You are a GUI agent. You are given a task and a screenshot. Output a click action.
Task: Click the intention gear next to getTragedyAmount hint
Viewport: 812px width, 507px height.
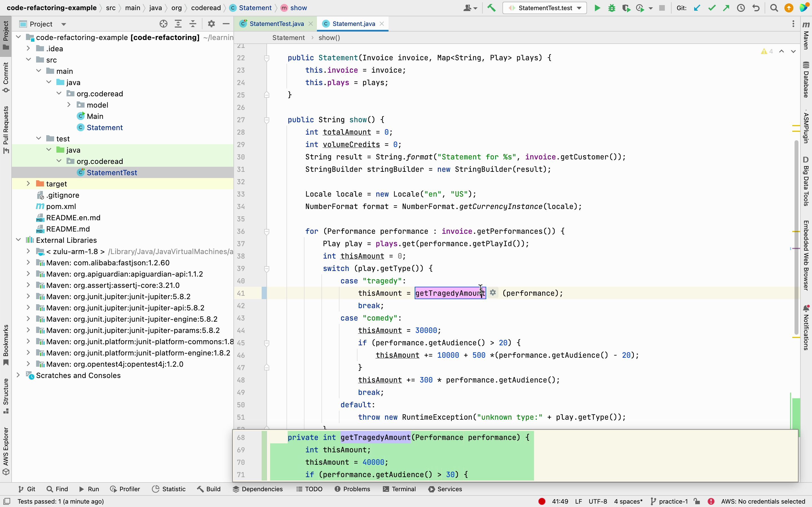coord(493,292)
